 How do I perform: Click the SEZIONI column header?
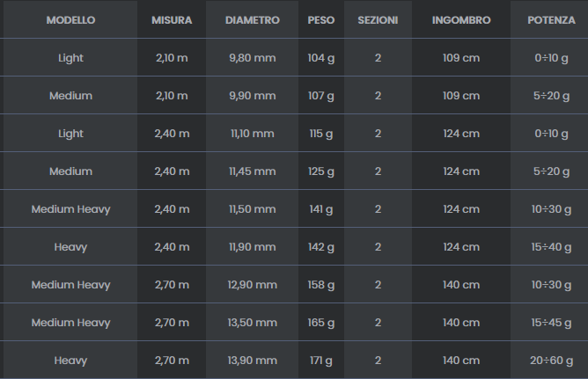click(x=378, y=19)
